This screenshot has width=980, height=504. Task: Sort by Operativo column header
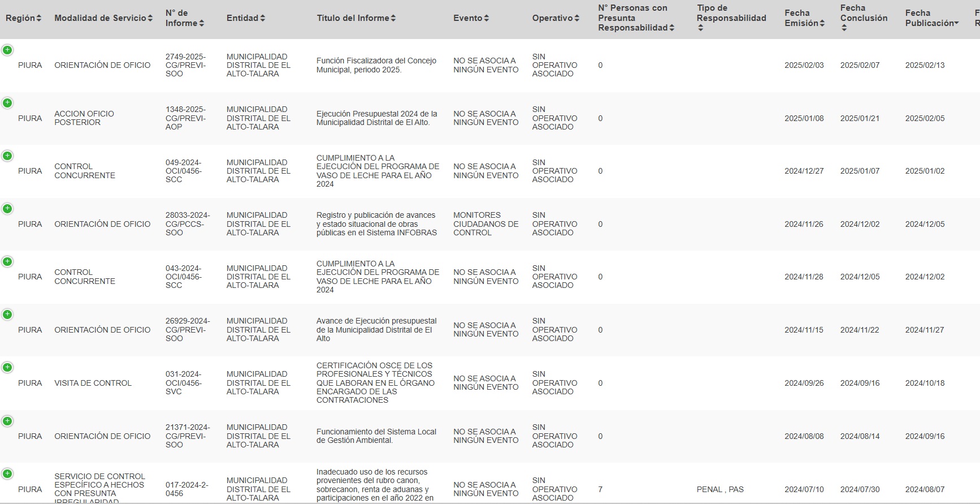pos(556,18)
